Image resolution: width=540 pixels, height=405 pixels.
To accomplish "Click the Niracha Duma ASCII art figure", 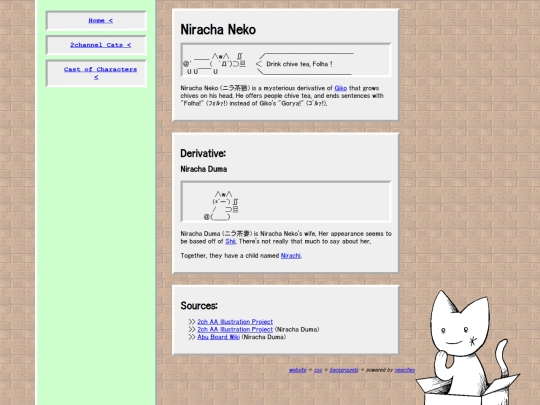I will tap(221, 206).
